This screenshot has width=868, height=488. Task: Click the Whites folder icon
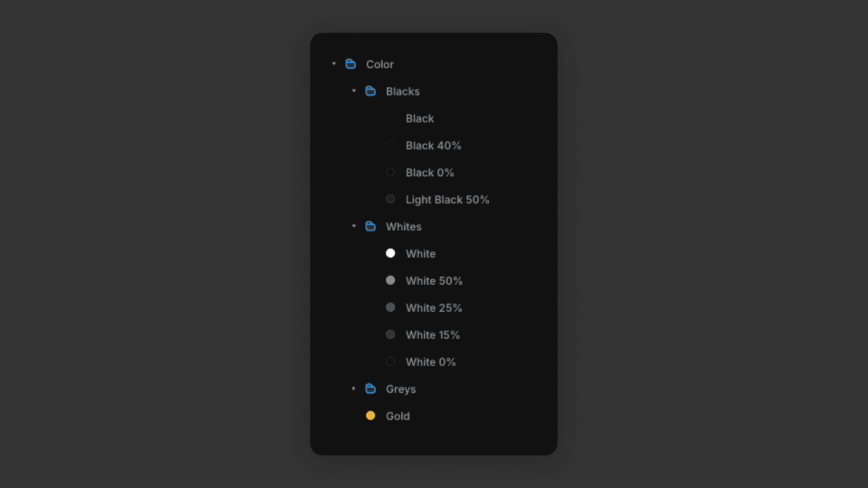coord(371,226)
